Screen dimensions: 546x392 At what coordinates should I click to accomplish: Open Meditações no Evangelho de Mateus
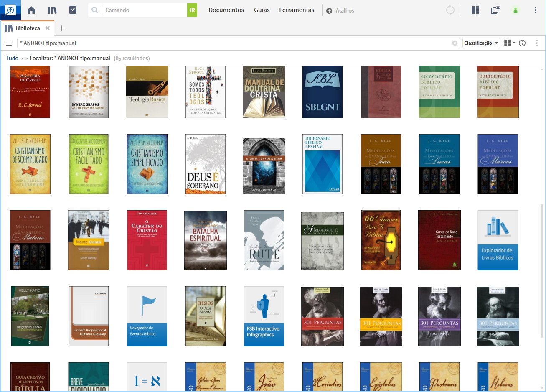tap(30, 240)
